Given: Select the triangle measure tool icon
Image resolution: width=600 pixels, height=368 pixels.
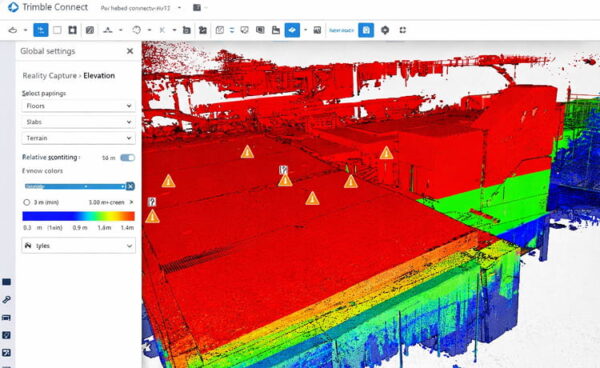Looking at the screenshot, I should (x=108, y=30).
